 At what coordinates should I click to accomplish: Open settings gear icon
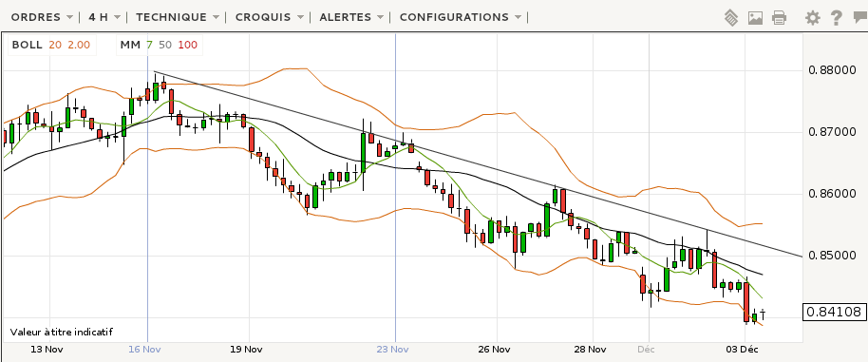[x=812, y=18]
